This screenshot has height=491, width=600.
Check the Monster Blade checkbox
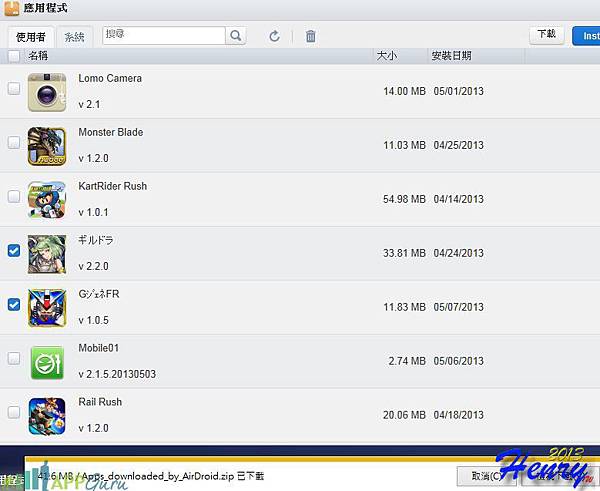[x=14, y=142]
